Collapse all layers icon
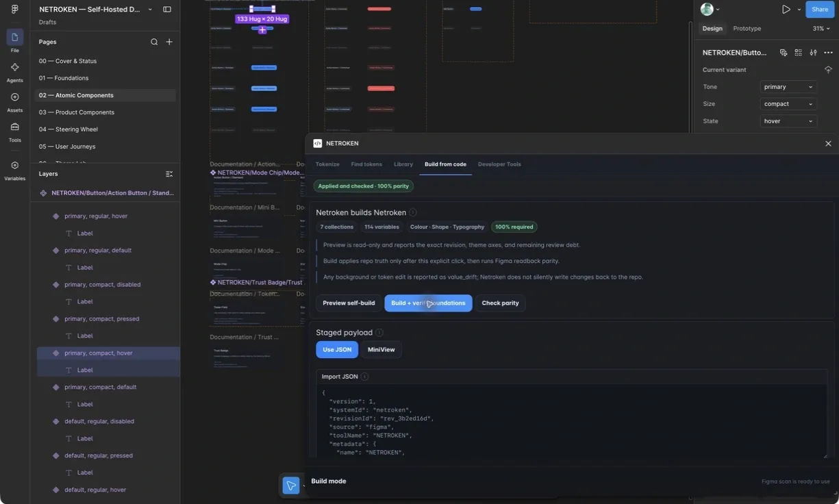The height and width of the screenshot is (504, 839). point(169,174)
